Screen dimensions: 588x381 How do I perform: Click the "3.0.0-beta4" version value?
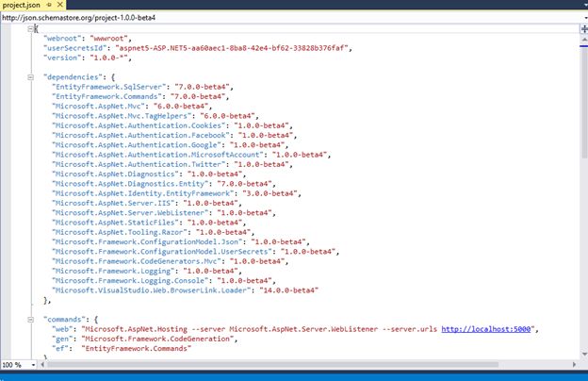click(269, 193)
